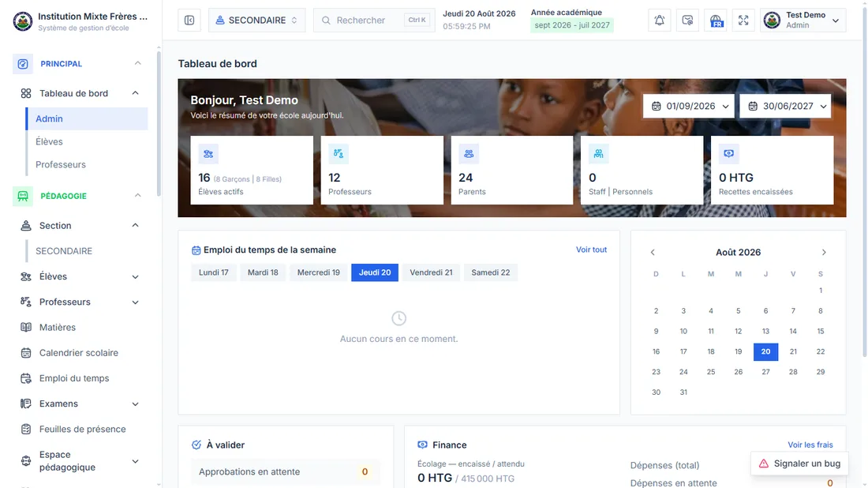Screen dimensions: 868x488
Task: Click the '24' Parents count
Action: [x=466, y=178]
